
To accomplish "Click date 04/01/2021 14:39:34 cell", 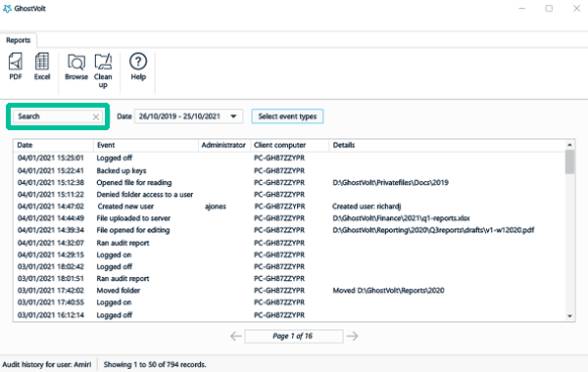I will pyautogui.click(x=51, y=230).
